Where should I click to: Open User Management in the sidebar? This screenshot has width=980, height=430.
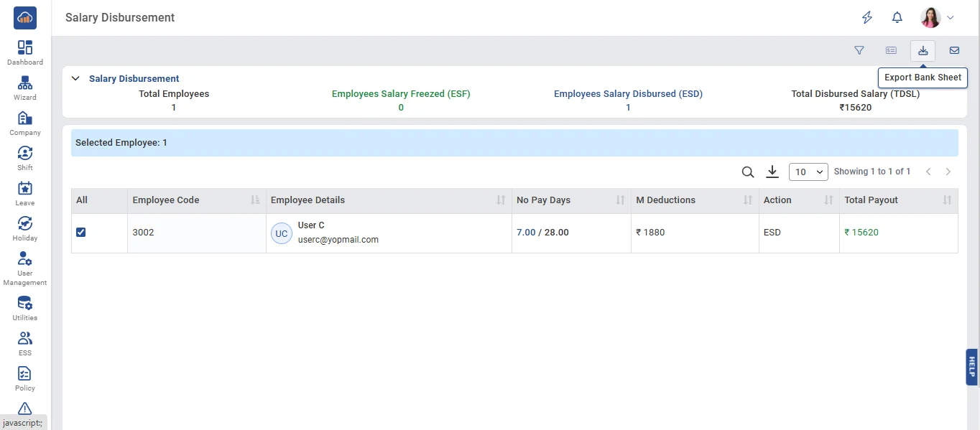pos(25,268)
